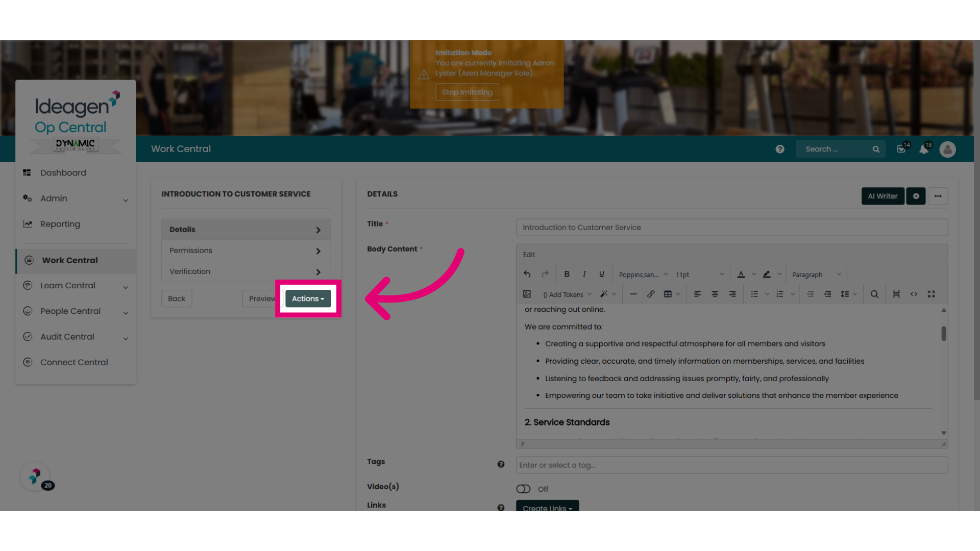This screenshot has width=980, height=551.
Task: Open the Edit menu in editor
Action: [529, 255]
